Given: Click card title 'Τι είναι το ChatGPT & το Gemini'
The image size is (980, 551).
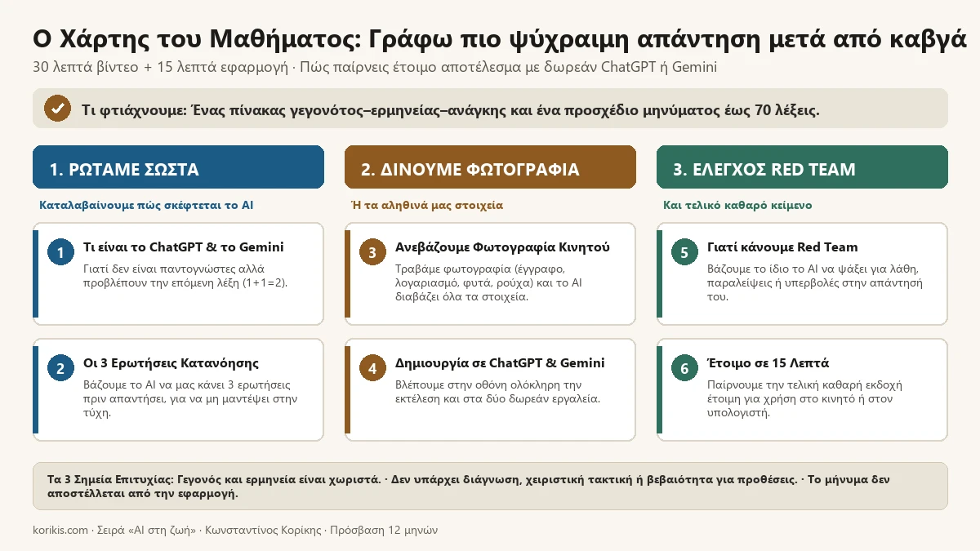Looking at the screenshot, I should tap(184, 247).
